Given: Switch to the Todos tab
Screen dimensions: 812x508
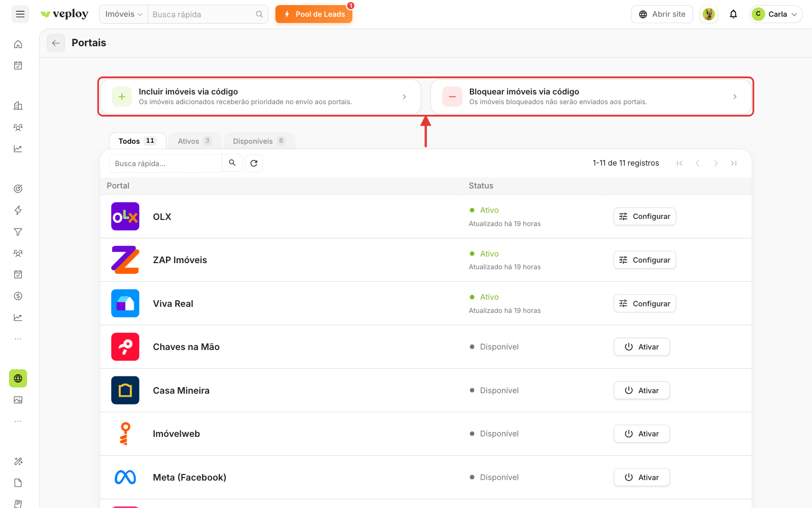Looking at the screenshot, I should 138,141.
